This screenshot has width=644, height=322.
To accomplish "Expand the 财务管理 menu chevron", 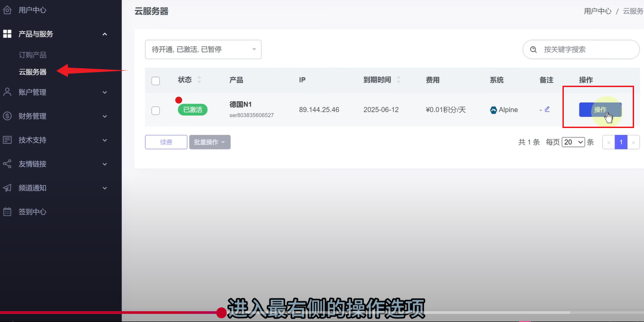I will 105,116.
